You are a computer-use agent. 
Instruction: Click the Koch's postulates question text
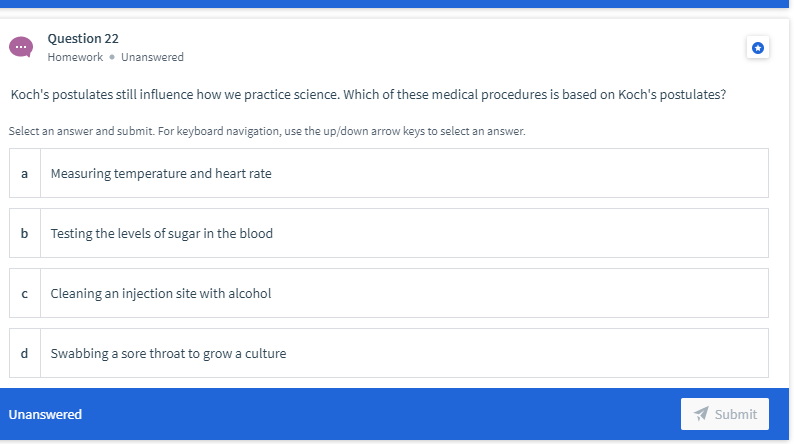368,95
